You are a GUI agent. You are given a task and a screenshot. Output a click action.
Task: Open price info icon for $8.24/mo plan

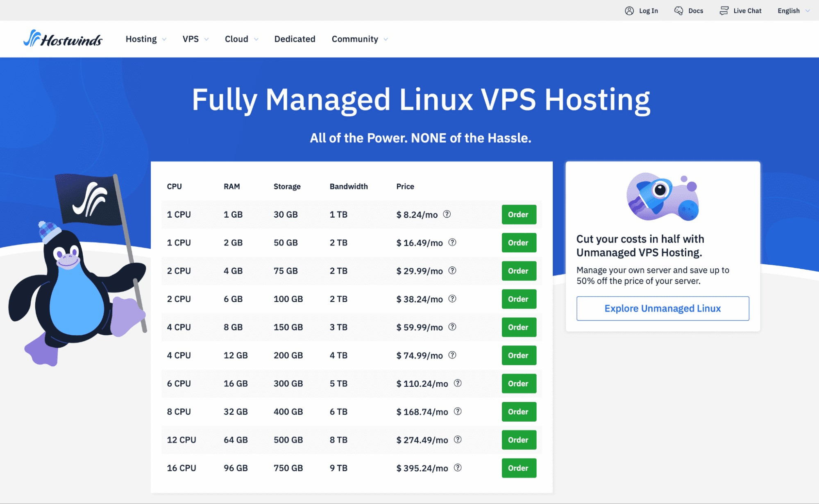tap(447, 214)
